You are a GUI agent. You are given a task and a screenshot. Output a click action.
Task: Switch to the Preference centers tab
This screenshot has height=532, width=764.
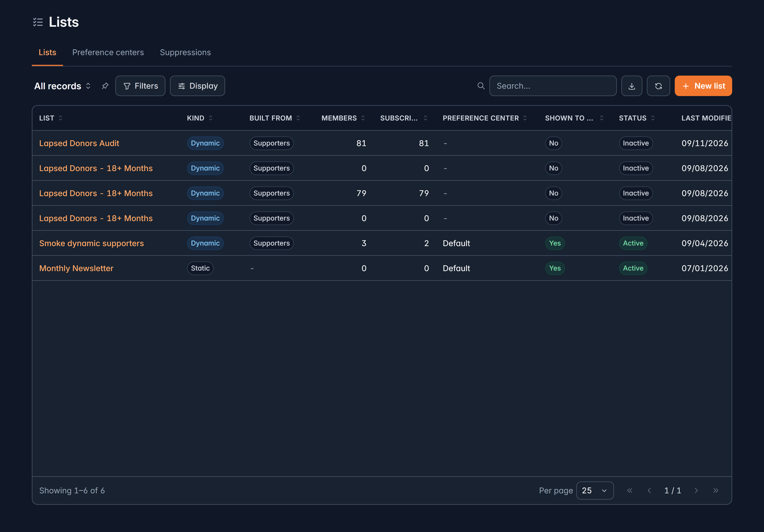[x=108, y=52]
